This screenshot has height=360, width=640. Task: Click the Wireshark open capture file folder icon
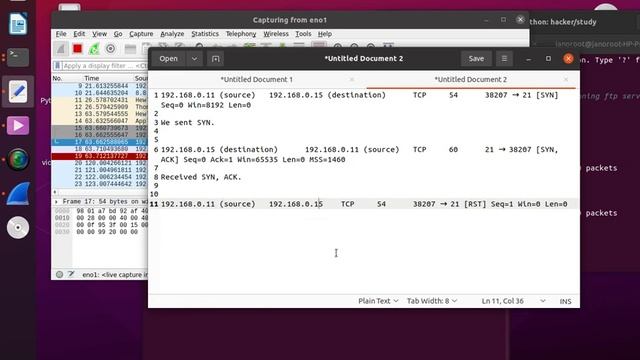pos(130,49)
